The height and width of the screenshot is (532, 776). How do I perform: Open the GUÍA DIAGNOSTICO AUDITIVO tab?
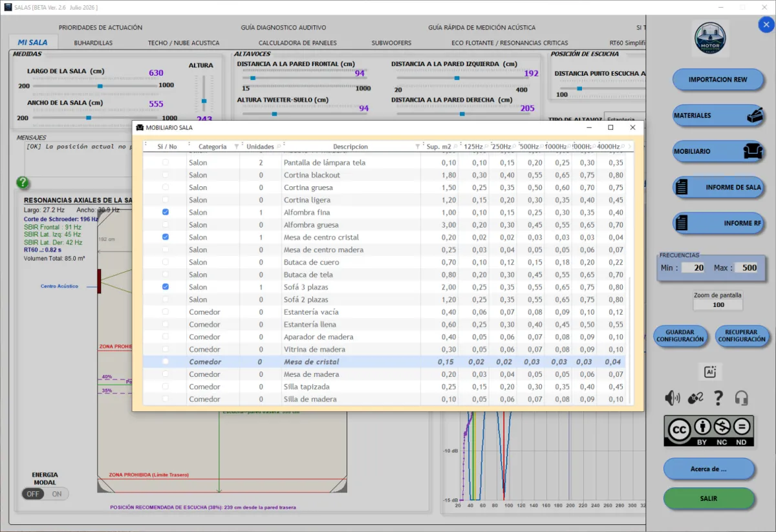tap(283, 28)
